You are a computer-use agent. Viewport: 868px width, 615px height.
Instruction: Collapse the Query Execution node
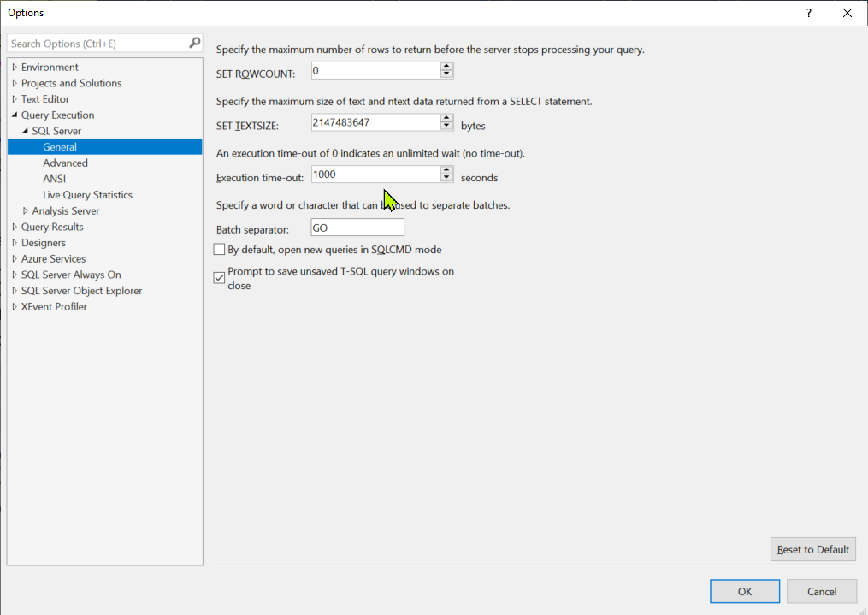pos(15,115)
